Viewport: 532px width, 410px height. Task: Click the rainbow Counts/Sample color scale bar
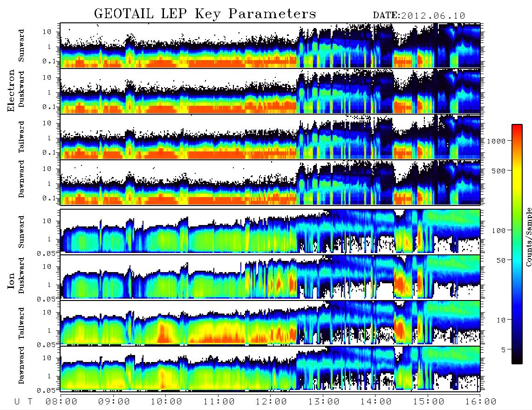pyautogui.click(x=517, y=244)
